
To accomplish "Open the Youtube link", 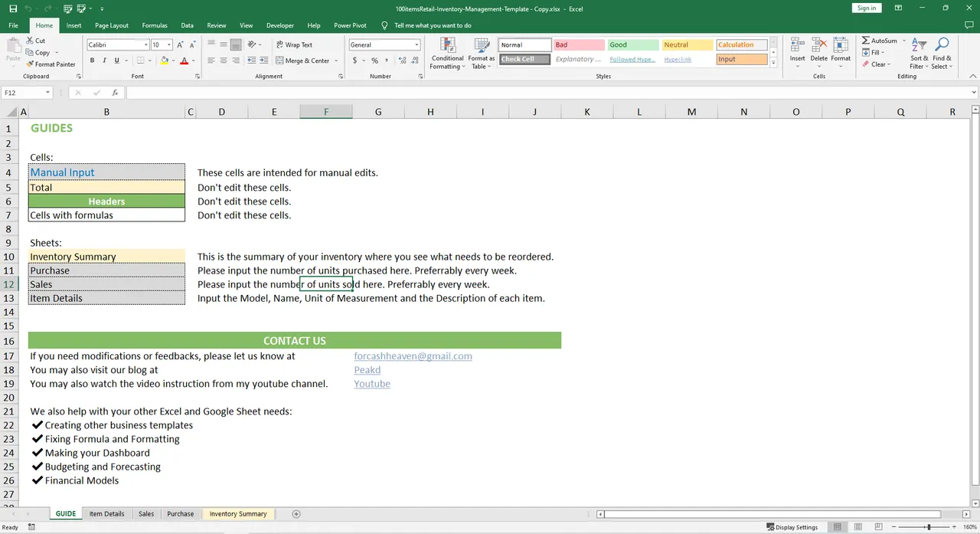I will coord(372,383).
